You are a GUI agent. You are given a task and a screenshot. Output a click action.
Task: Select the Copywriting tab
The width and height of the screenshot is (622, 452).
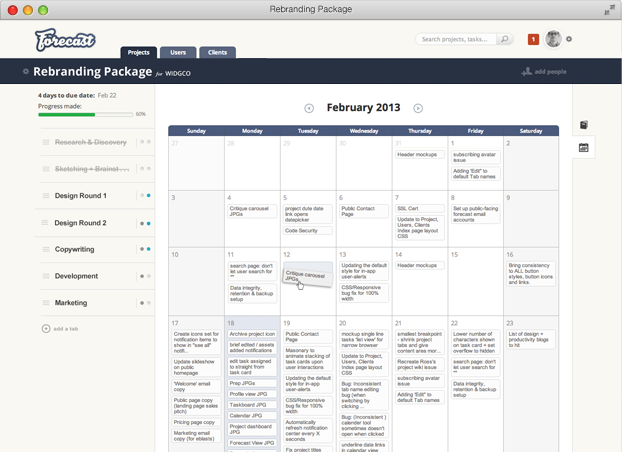tap(75, 249)
